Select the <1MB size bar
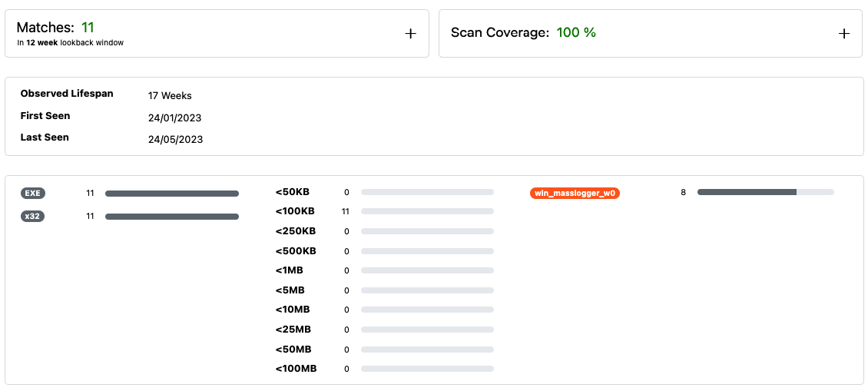 click(427, 270)
